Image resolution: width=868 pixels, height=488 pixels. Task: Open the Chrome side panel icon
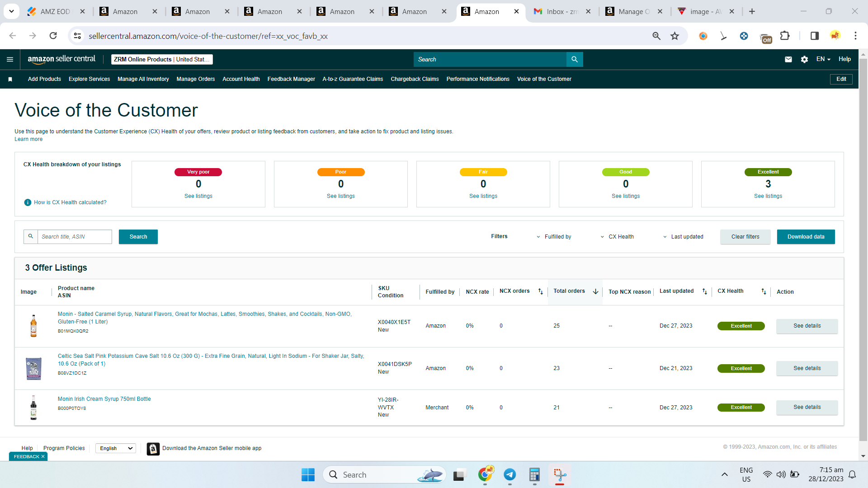coord(814,36)
